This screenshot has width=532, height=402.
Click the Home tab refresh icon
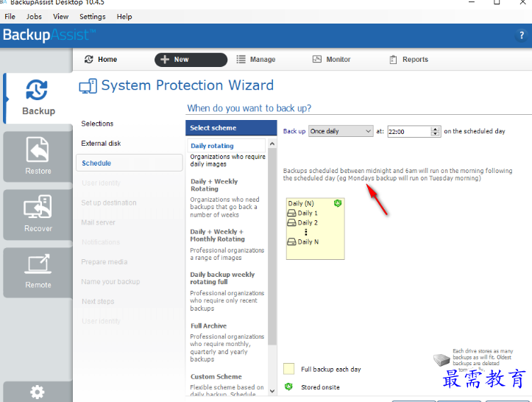click(x=88, y=59)
